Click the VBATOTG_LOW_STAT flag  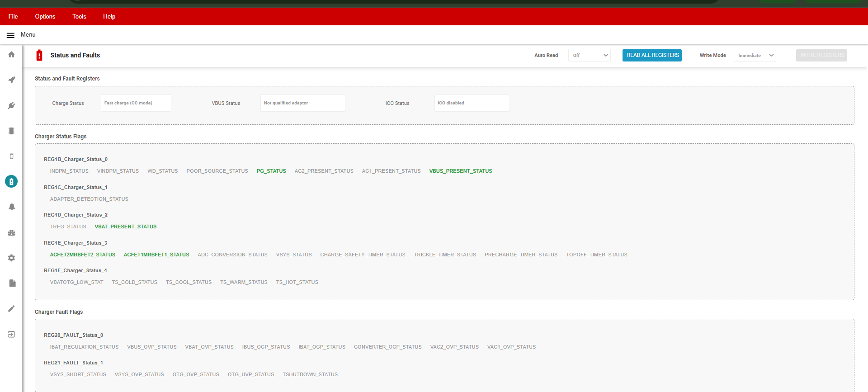[x=76, y=282]
